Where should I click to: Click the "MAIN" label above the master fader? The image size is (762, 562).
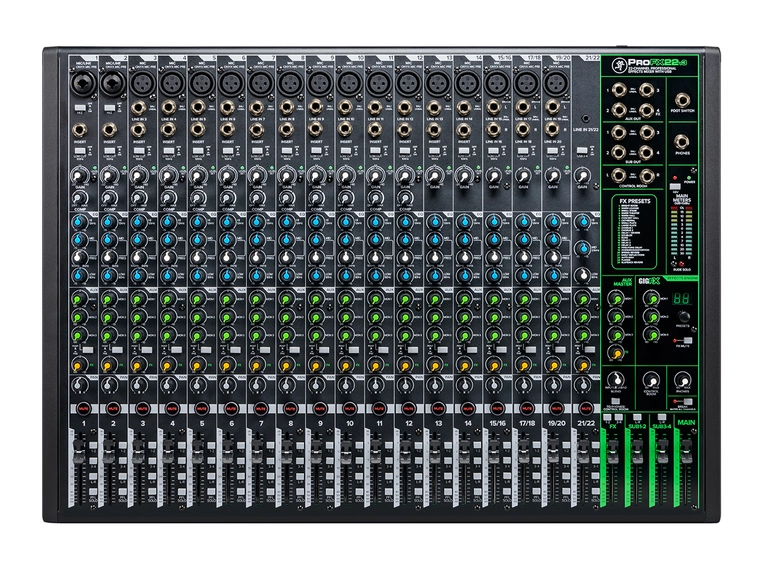(x=686, y=422)
